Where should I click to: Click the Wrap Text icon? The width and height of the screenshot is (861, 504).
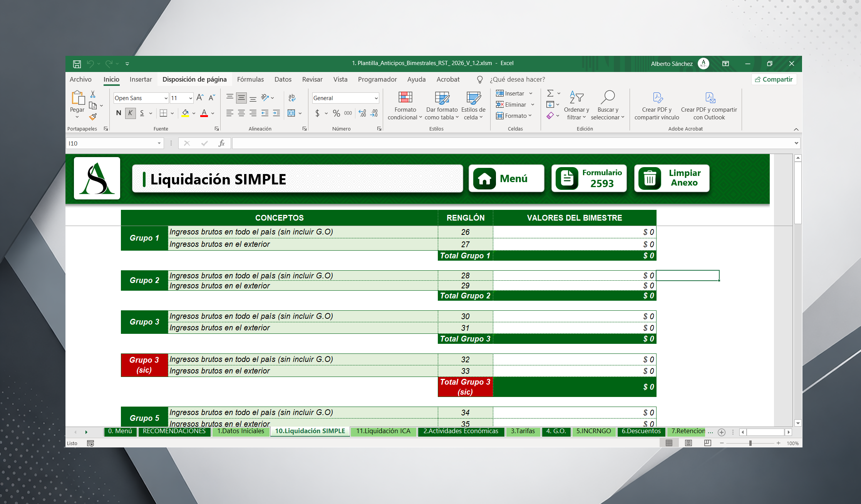coord(292,98)
